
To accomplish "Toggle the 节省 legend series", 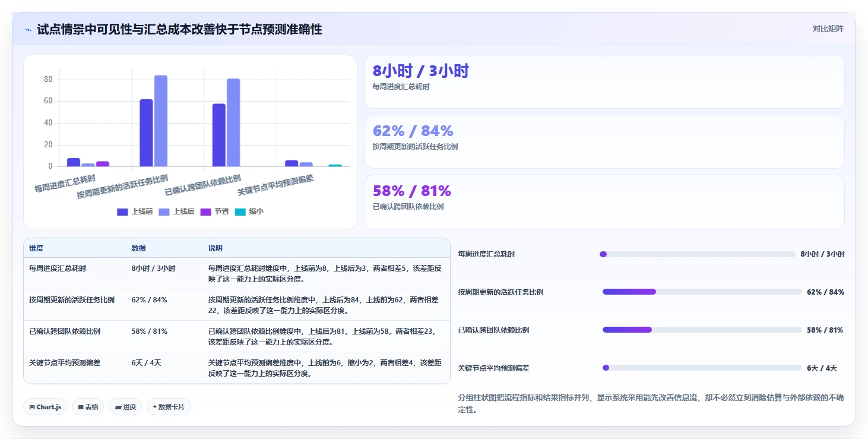I will [x=214, y=211].
